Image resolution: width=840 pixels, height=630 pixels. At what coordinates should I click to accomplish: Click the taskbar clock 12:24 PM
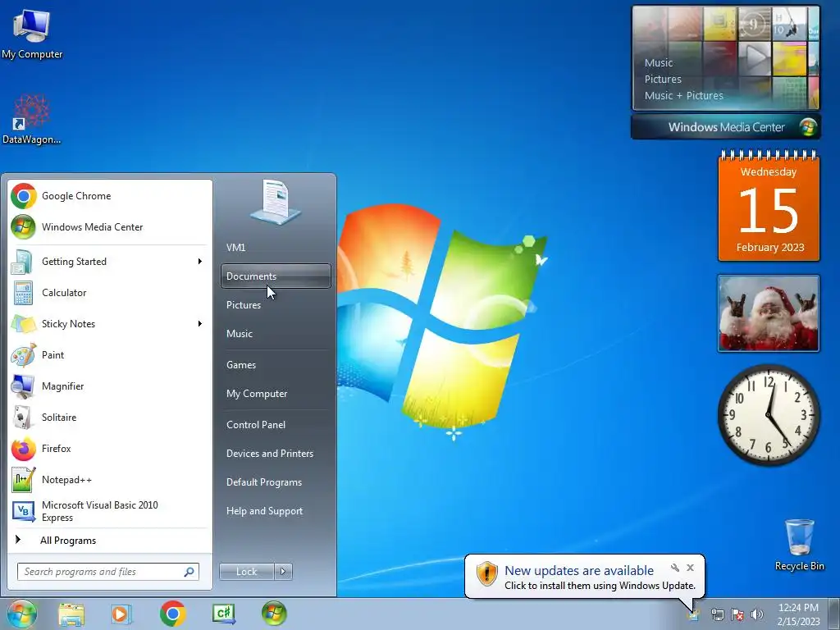798,614
